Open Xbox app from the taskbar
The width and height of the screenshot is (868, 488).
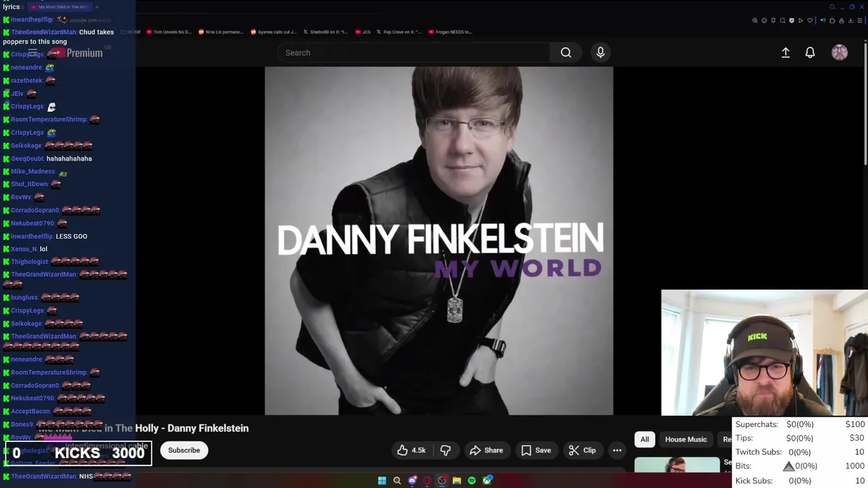coord(487,481)
